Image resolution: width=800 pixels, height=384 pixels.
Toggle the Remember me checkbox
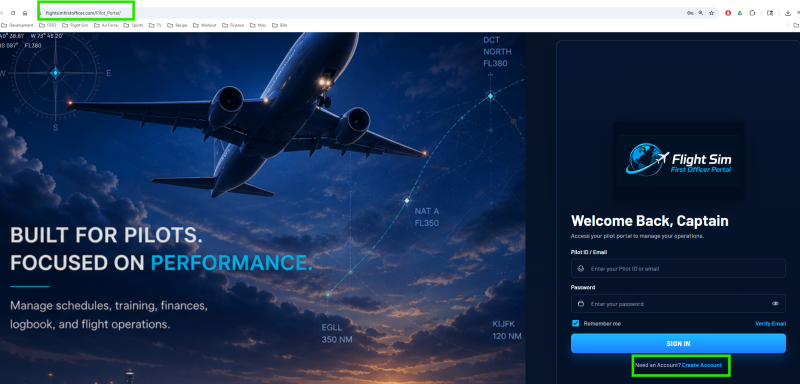coord(576,323)
